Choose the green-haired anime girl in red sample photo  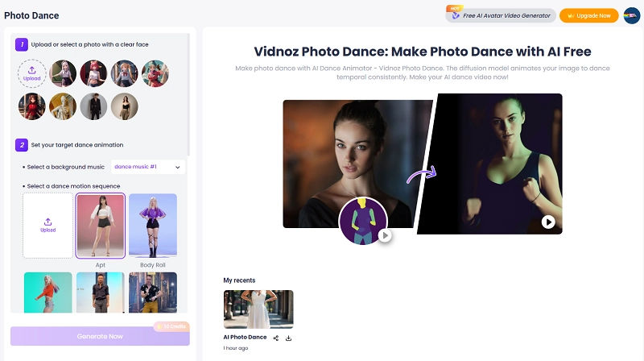155,73
